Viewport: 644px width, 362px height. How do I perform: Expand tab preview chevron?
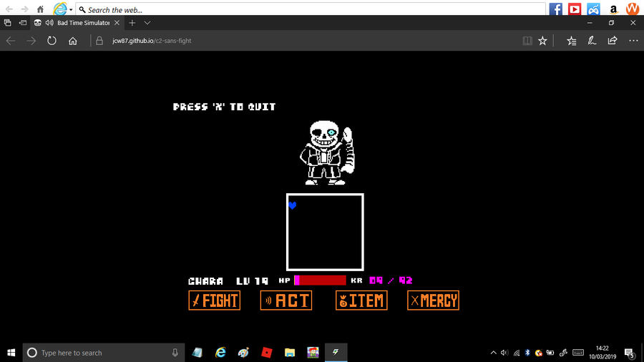pos(147,23)
